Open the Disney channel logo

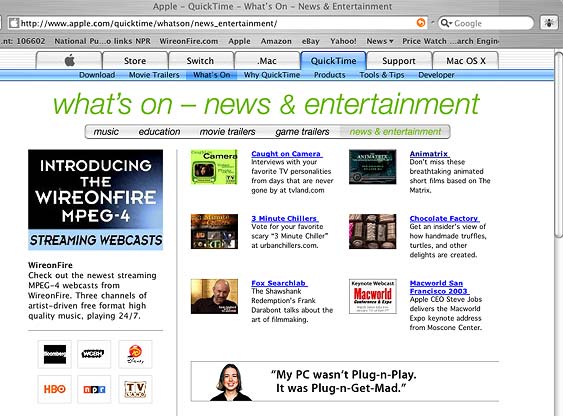135,354
